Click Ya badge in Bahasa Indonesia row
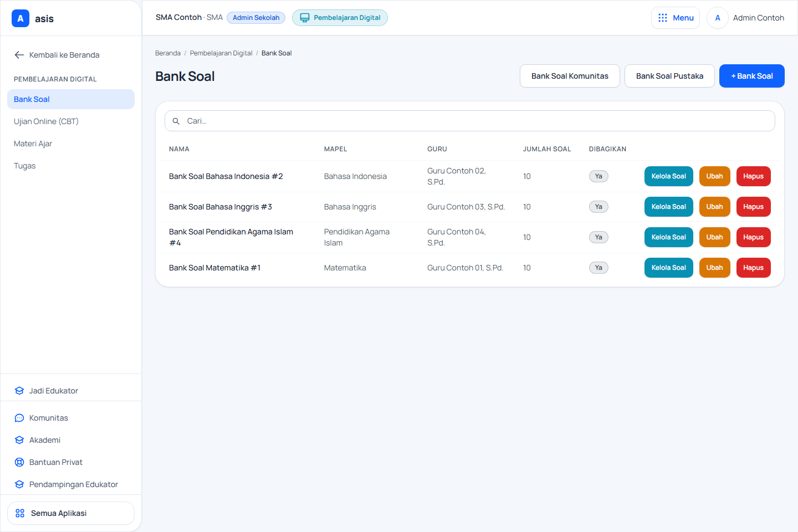This screenshot has height=532, width=798. click(x=598, y=176)
